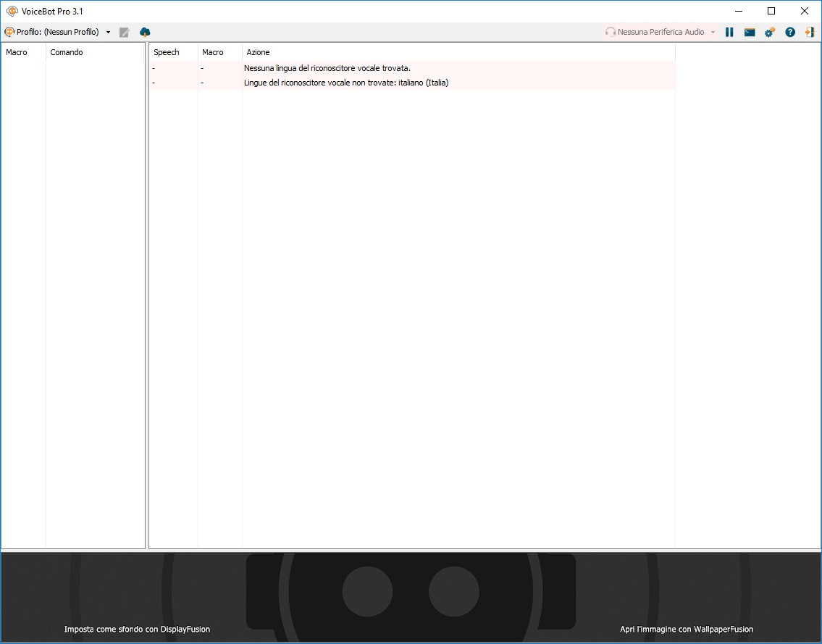This screenshot has height=644, width=822.
Task: Click the VoiceBot title bar app icon
Action: (x=12, y=11)
